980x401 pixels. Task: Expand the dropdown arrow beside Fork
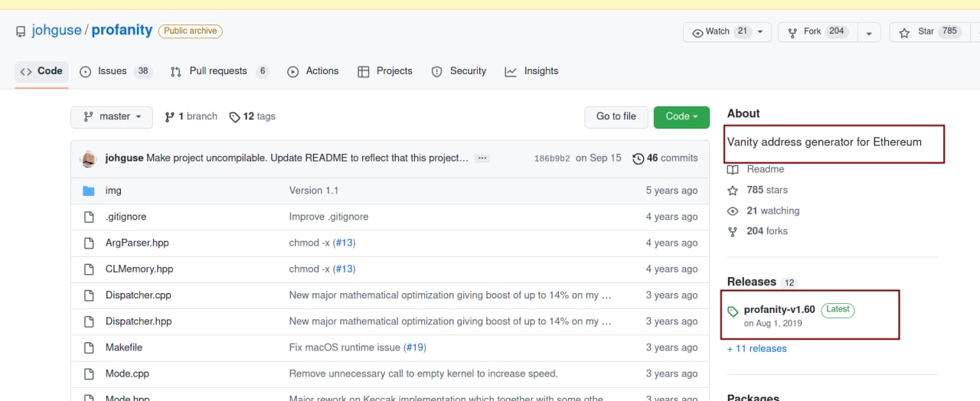(x=869, y=32)
